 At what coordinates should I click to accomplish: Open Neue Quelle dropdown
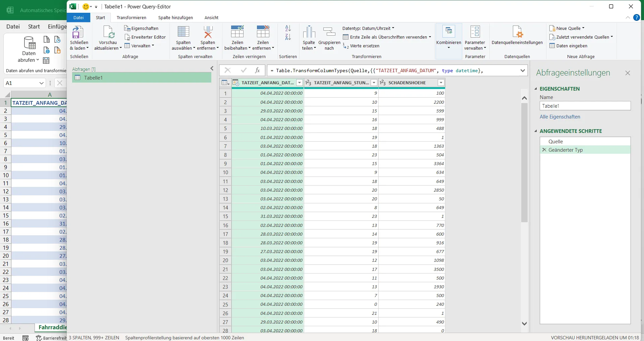tap(567, 29)
